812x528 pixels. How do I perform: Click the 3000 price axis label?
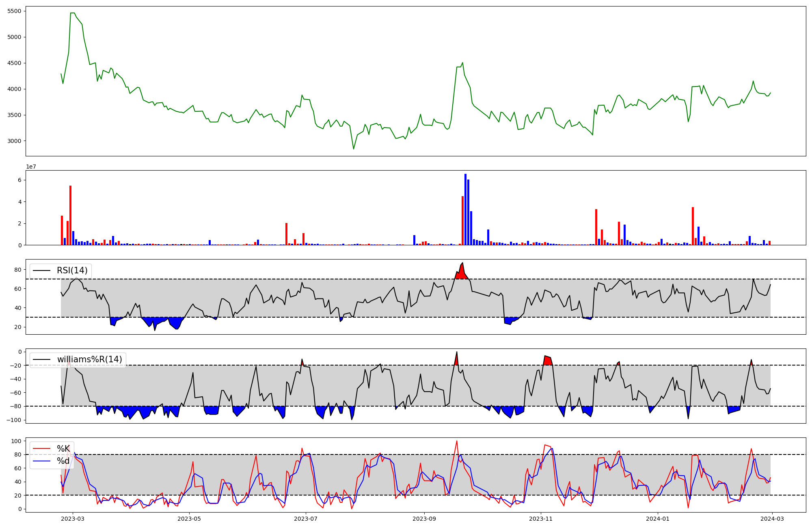14,141
